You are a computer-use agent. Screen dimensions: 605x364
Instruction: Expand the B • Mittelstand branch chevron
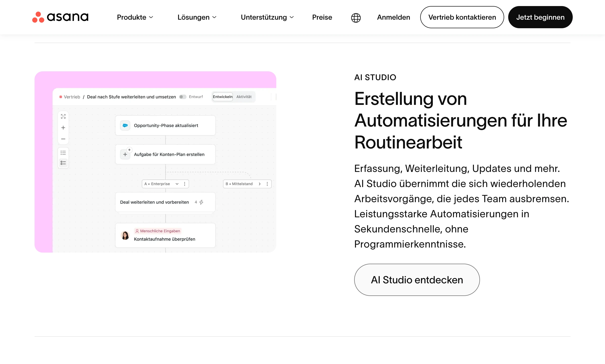[260, 184]
